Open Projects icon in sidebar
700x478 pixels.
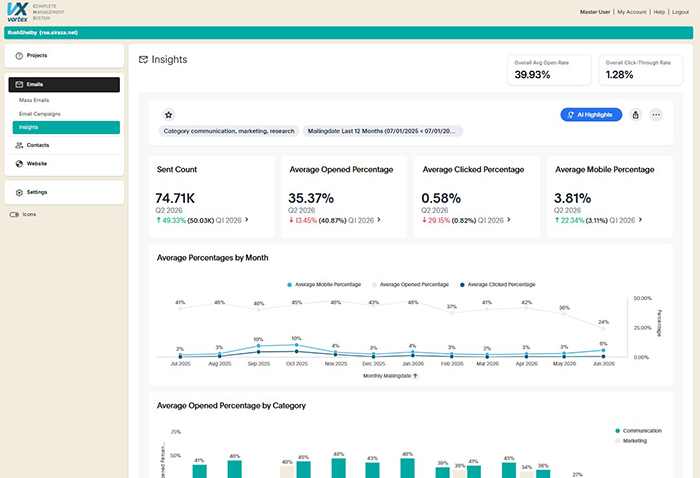click(19, 56)
